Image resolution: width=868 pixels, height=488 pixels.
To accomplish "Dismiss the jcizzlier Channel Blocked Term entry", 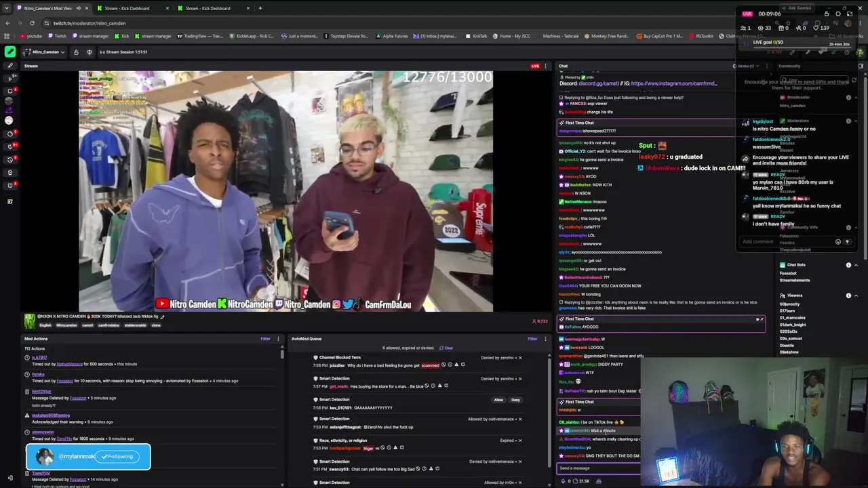I will tap(520, 358).
